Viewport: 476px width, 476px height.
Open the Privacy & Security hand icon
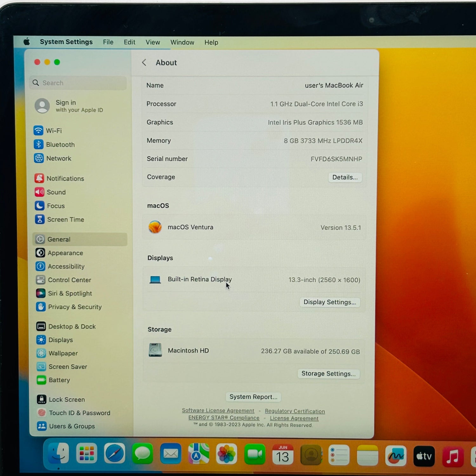[x=41, y=307]
